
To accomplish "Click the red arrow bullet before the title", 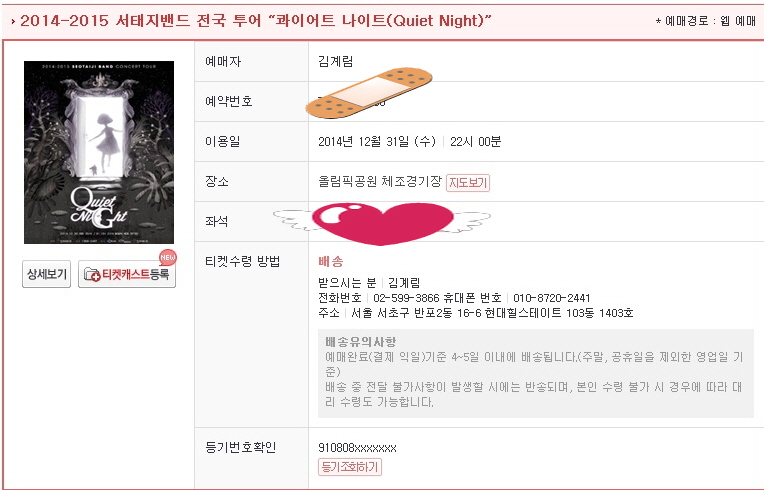I will pyautogui.click(x=11, y=21).
